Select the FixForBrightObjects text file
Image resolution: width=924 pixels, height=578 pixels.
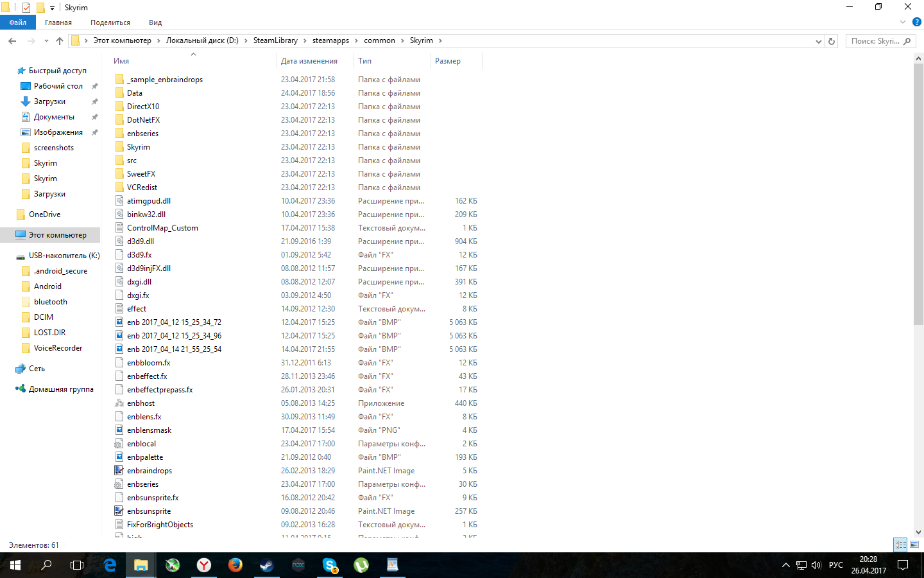click(160, 525)
